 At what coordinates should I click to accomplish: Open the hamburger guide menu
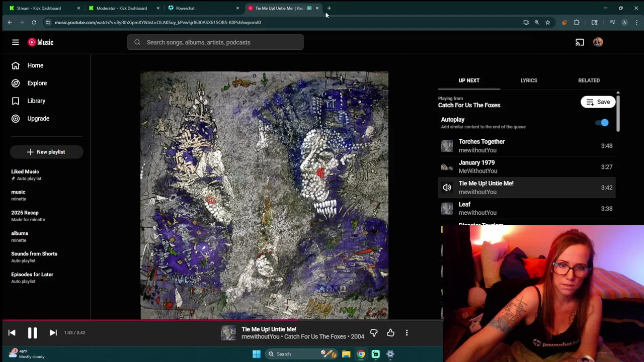click(16, 42)
